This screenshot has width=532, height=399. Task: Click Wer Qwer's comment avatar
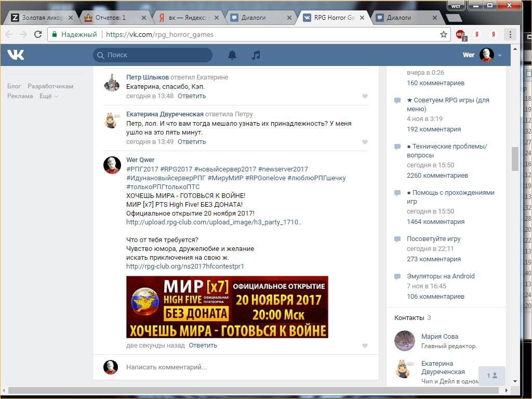click(112, 165)
